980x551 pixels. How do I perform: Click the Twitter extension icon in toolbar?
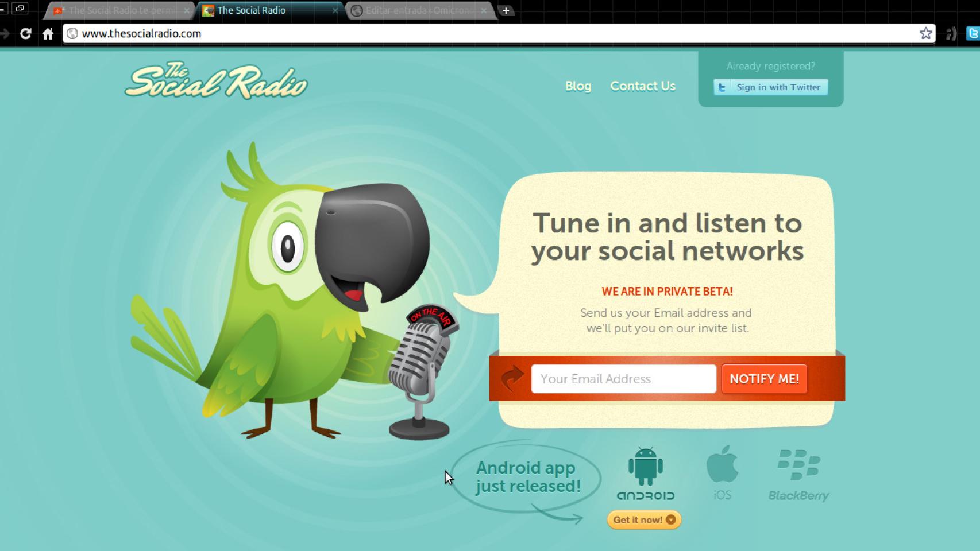pyautogui.click(x=973, y=34)
